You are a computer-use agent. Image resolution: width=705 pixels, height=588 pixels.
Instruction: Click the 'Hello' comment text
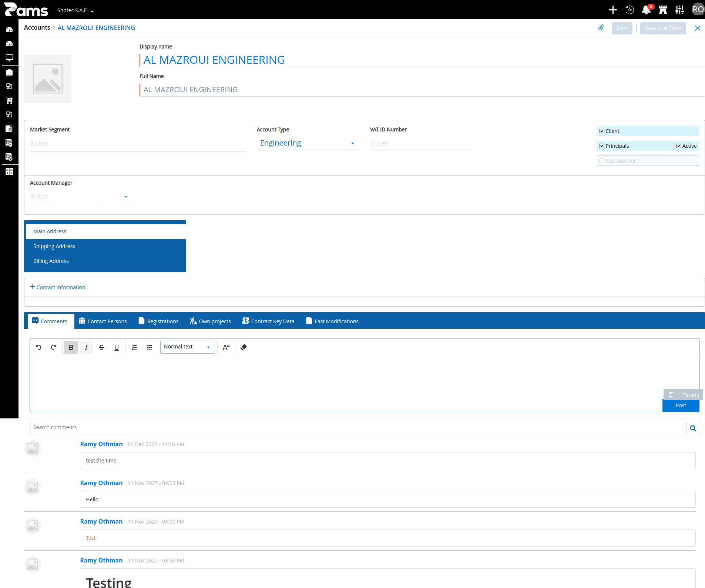coord(92,500)
